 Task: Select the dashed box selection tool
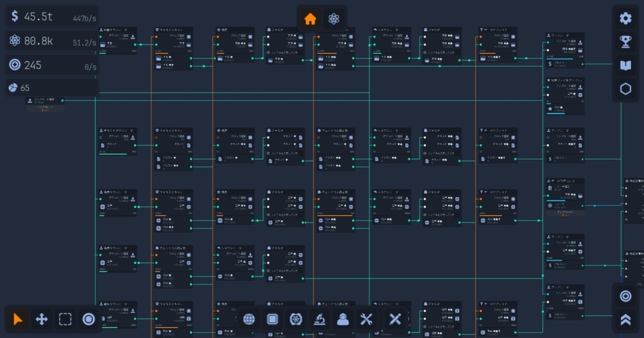(x=65, y=319)
